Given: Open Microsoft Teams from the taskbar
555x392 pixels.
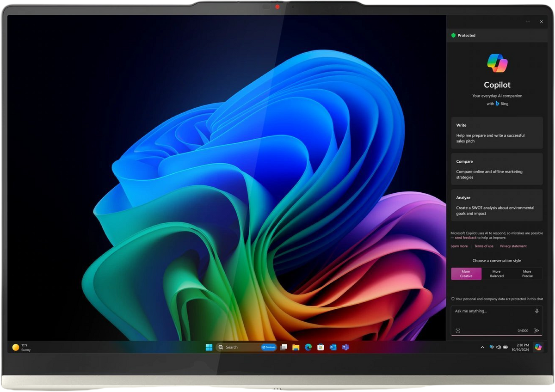Looking at the screenshot, I should coord(345,347).
